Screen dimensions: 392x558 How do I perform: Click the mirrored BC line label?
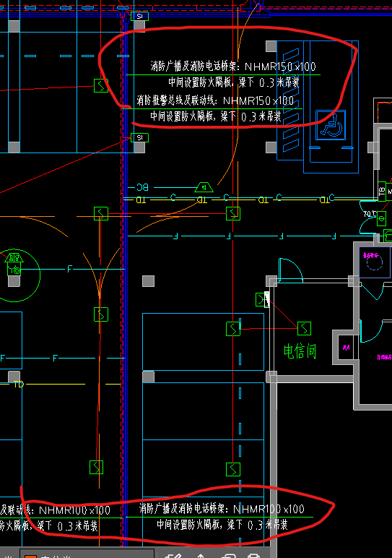click(x=142, y=187)
